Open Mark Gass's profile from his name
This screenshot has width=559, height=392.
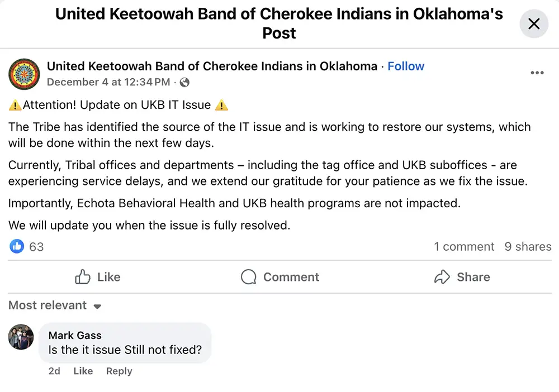[x=74, y=335]
